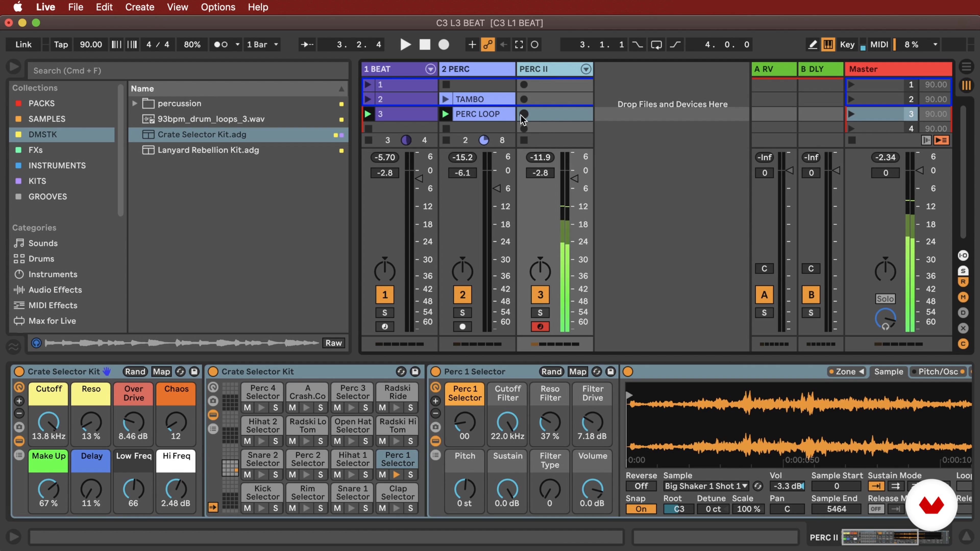980x551 pixels.
Task: Enable the Key map mode switch
Action: (x=847, y=44)
